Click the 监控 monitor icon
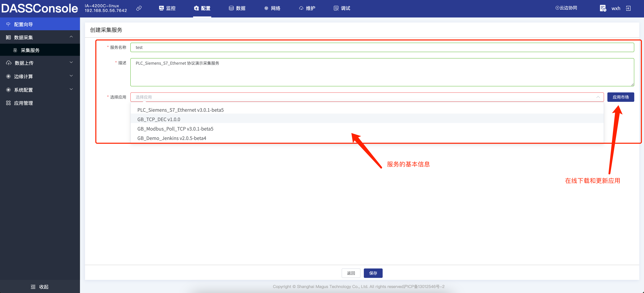The image size is (644, 293). (x=161, y=8)
